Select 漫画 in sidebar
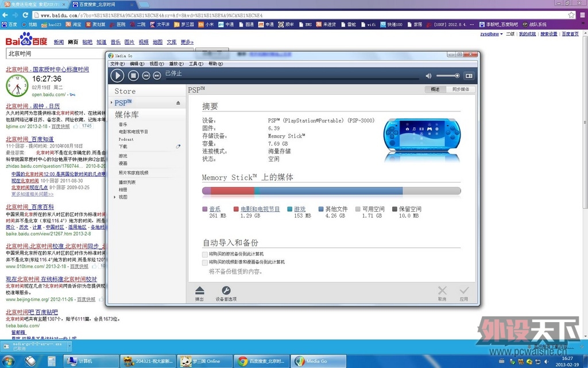 point(123,164)
